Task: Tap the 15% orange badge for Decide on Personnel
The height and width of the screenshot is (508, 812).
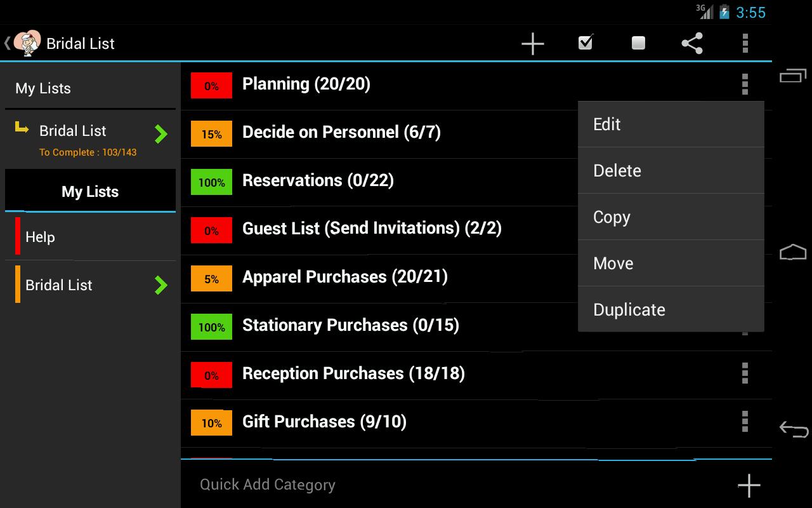Action: [211, 134]
